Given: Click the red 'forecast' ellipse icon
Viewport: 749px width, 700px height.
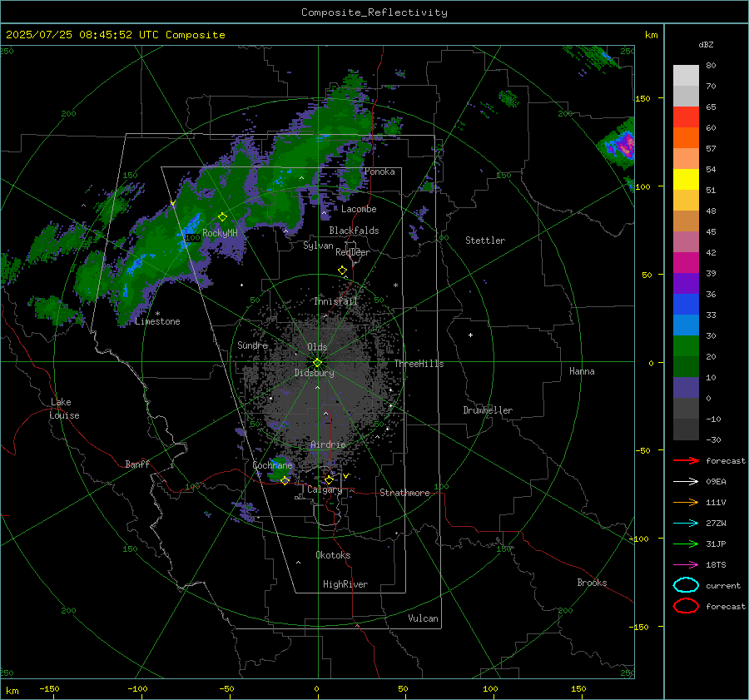Looking at the screenshot, I should pos(686,606).
